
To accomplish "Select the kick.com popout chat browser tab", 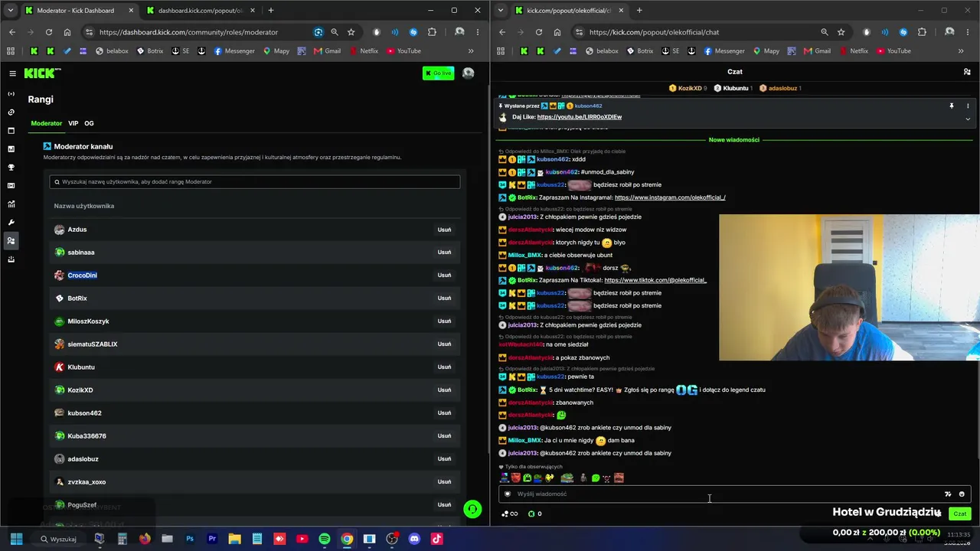I will [568, 11].
